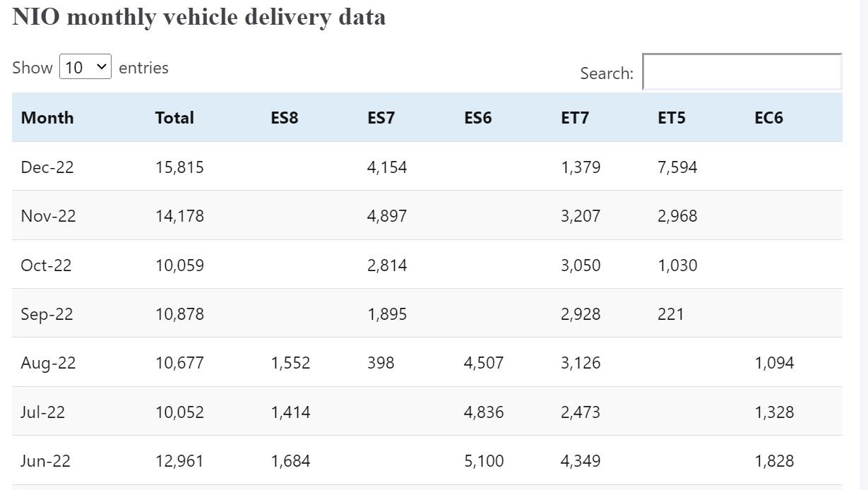
Task: Click the Oct-22 total value 10,059
Action: [x=179, y=265]
